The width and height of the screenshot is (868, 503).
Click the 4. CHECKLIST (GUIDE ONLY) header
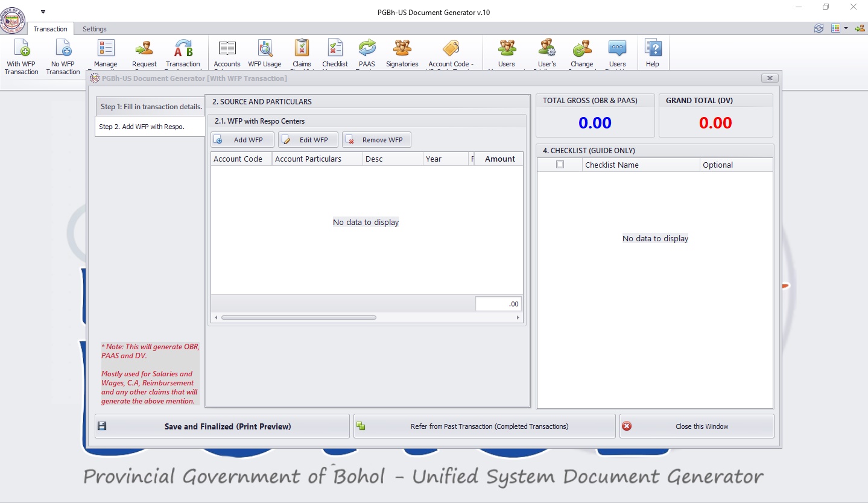click(655, 151)
